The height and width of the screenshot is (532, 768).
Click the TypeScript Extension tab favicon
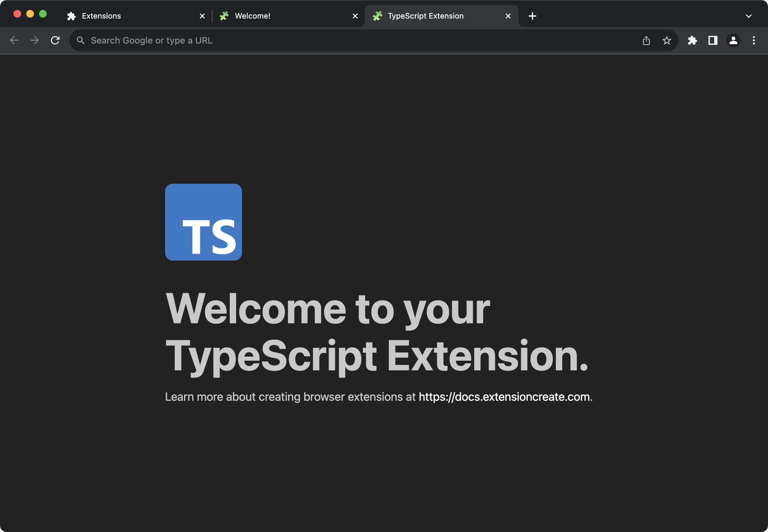[378, 16]
